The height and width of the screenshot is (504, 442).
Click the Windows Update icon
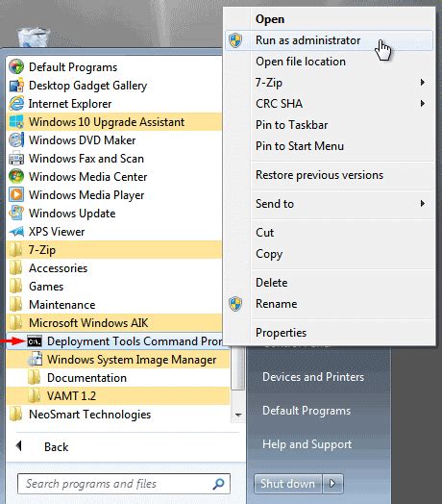click(16, 214)
